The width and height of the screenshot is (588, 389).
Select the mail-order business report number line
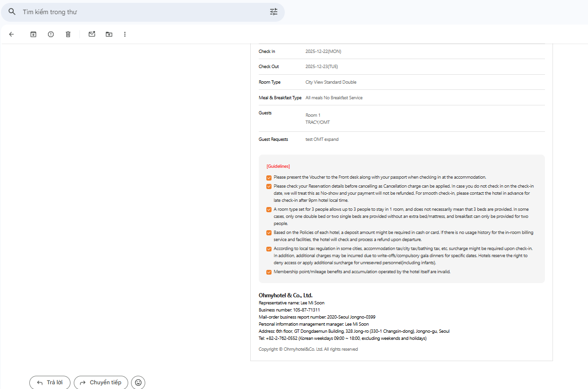(317, 317)
